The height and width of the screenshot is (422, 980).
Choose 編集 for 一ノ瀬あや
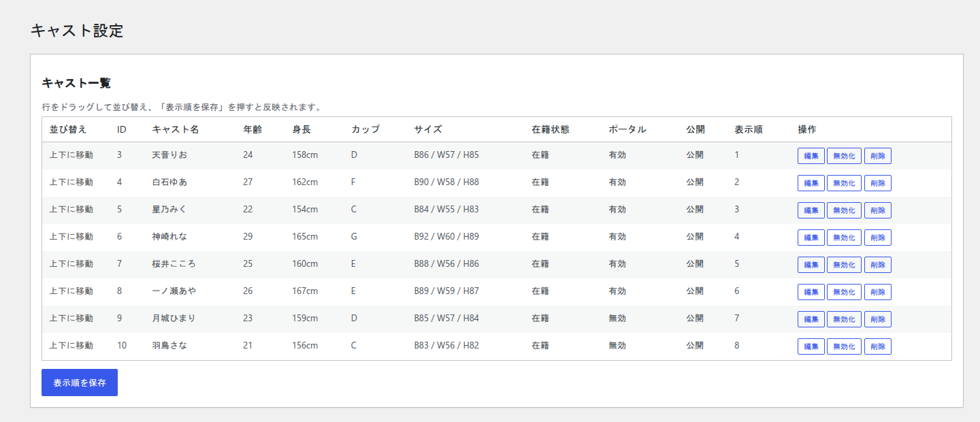(x=811, y=292)
